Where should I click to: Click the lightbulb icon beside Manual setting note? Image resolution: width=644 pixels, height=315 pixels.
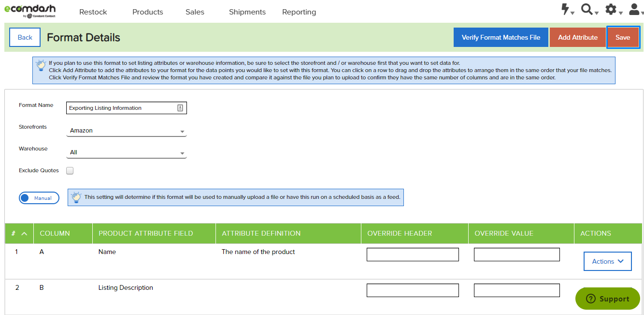click(76, 197)
